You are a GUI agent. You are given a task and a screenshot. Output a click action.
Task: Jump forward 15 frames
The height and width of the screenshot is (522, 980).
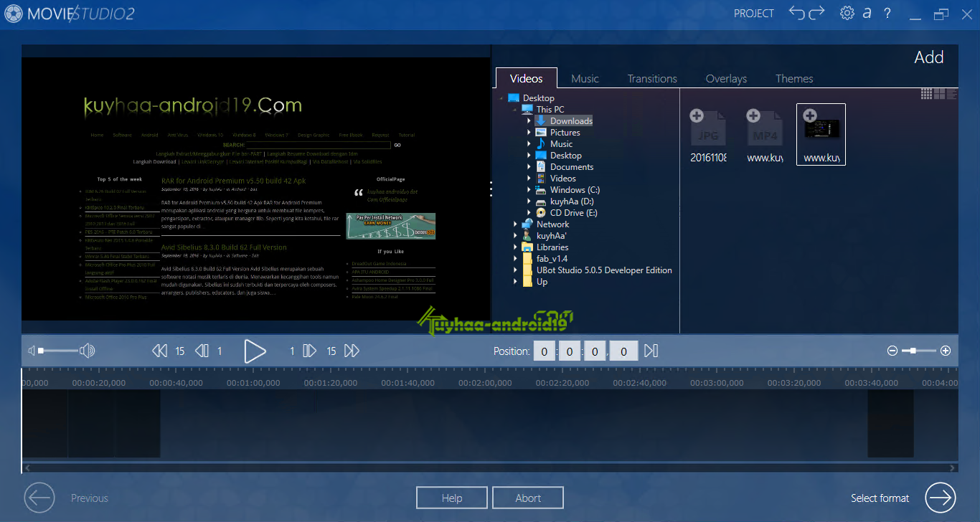(x=352, y=351)
